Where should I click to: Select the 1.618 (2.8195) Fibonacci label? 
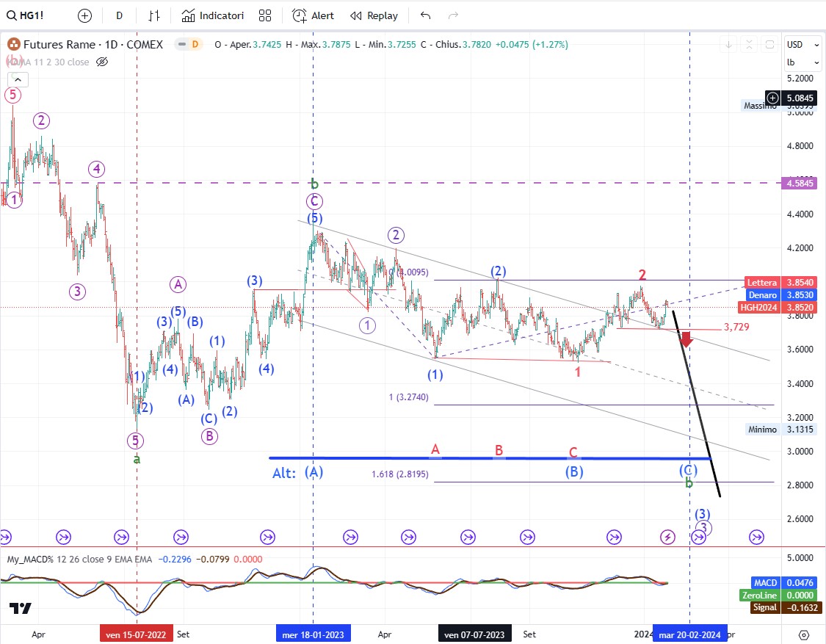400,474
